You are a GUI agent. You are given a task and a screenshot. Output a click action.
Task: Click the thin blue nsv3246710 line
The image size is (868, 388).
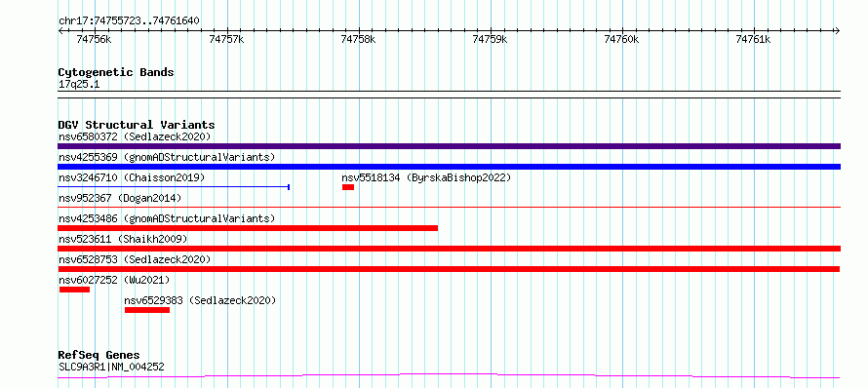174,187
